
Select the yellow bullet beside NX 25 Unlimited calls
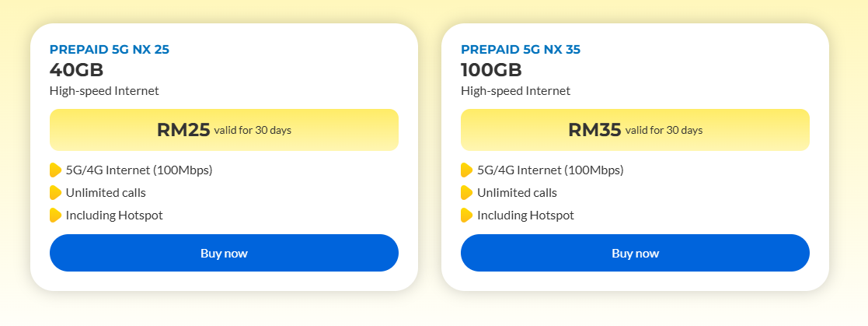click(55, 192)
